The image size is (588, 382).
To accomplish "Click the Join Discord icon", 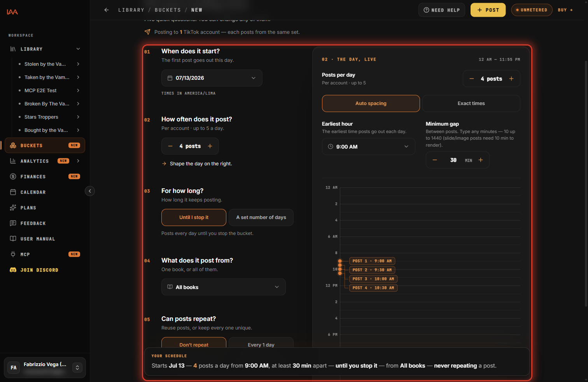I will tap(13, 270).
